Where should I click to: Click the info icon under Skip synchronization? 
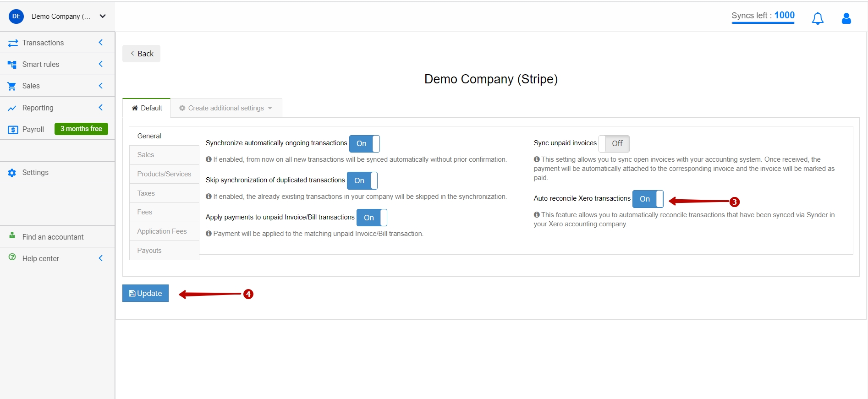tap(209, 197)
